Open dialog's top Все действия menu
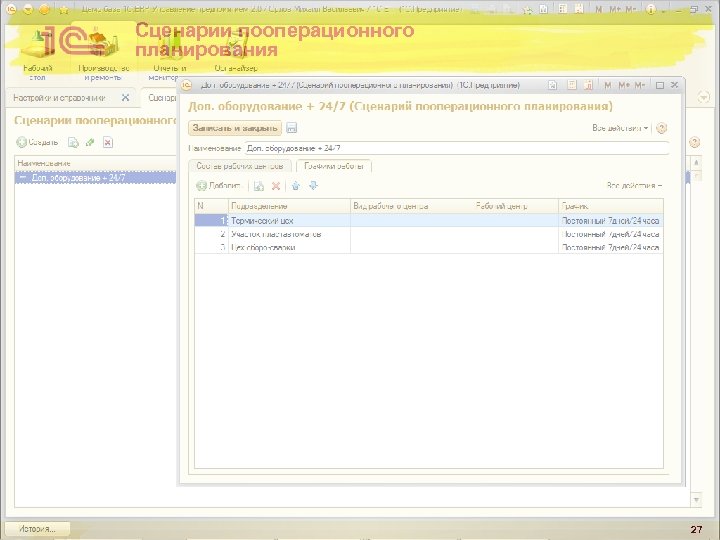The image size is (720, 540). [x=620, y=128]
